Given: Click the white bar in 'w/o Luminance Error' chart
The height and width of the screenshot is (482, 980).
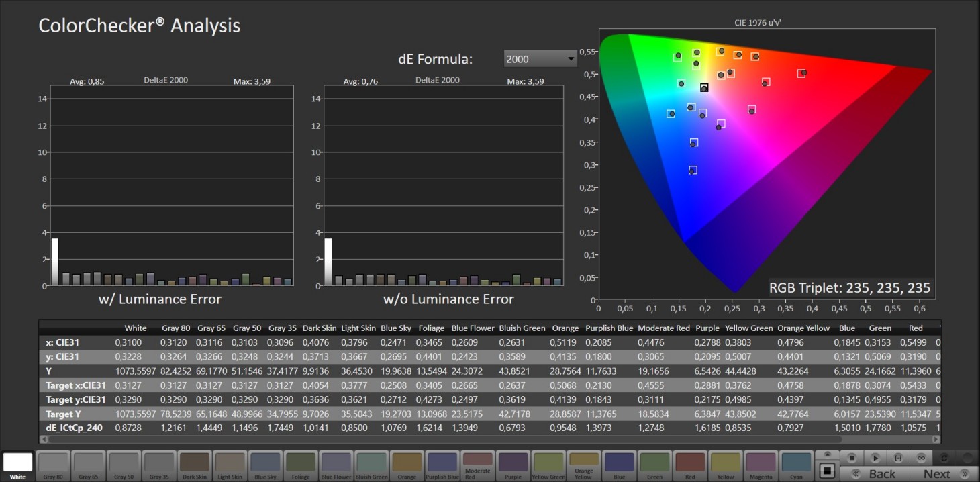Looking at the screenshot, I should pos(328,262).
